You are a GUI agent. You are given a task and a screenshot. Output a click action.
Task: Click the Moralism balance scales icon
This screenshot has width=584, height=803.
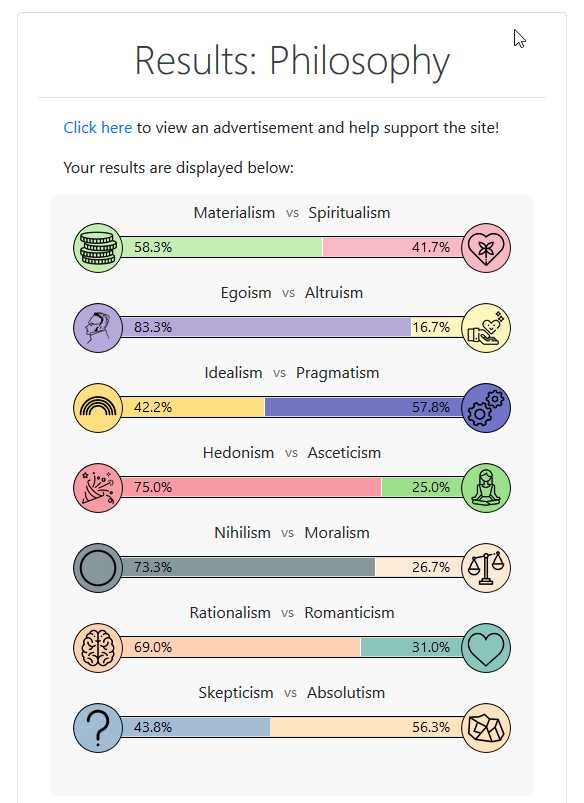coord(486,567)
